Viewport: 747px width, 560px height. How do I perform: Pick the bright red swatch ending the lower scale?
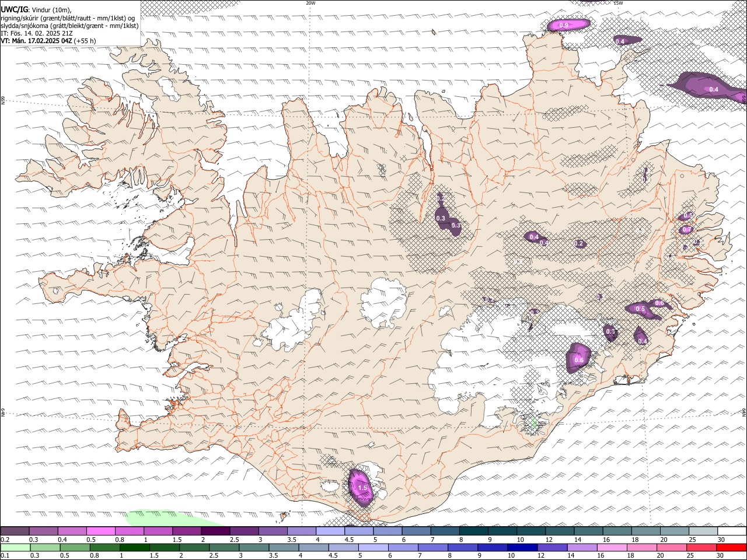tap(732, 547)
